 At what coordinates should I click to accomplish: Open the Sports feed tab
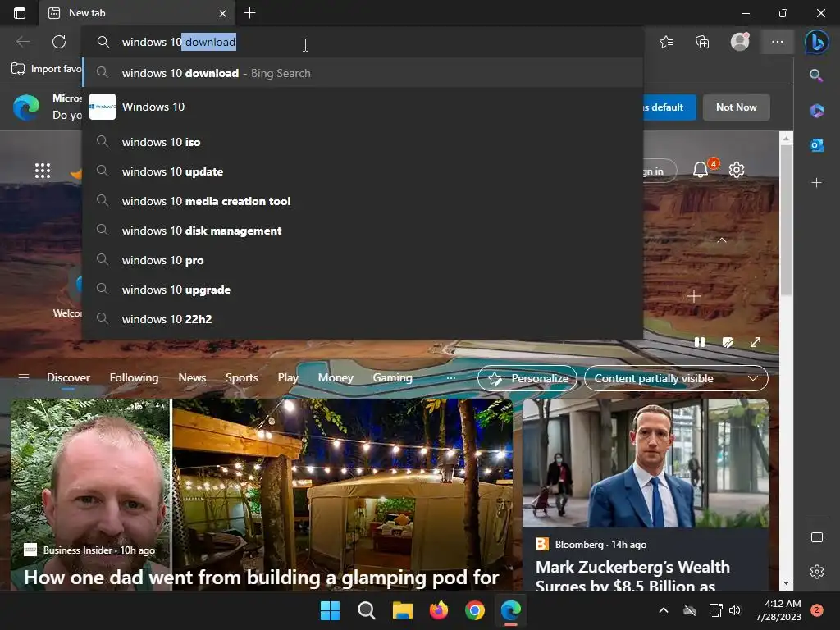[x=242, y=377]
